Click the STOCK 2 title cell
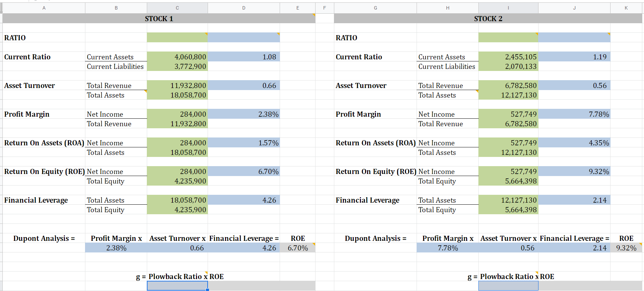 (488, 18)
